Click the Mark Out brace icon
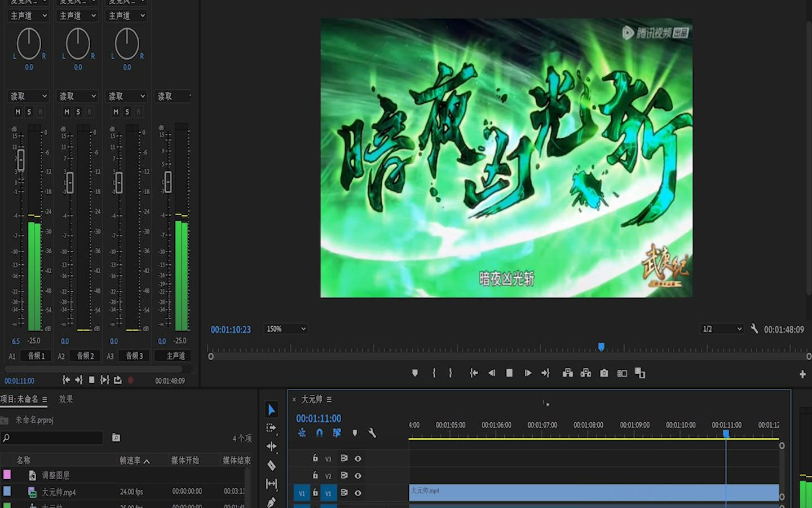 (451, 373)
